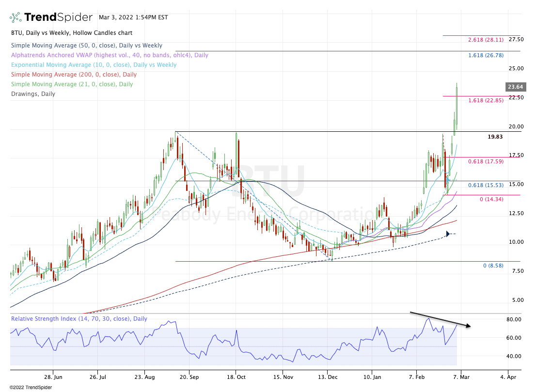
Task: Click the Relative Strength Index panel label
Action: tap(79, 319)
